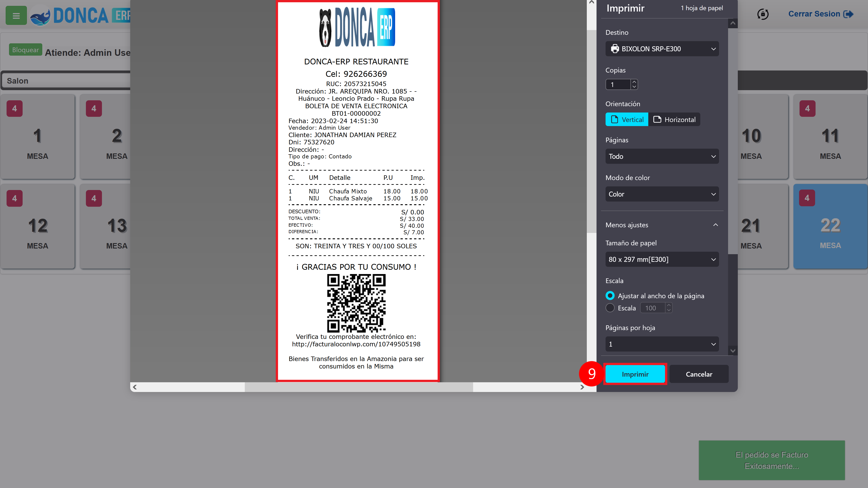Select Vertical orientation
This screenshot has width=868, height=488.
[627, 120]
